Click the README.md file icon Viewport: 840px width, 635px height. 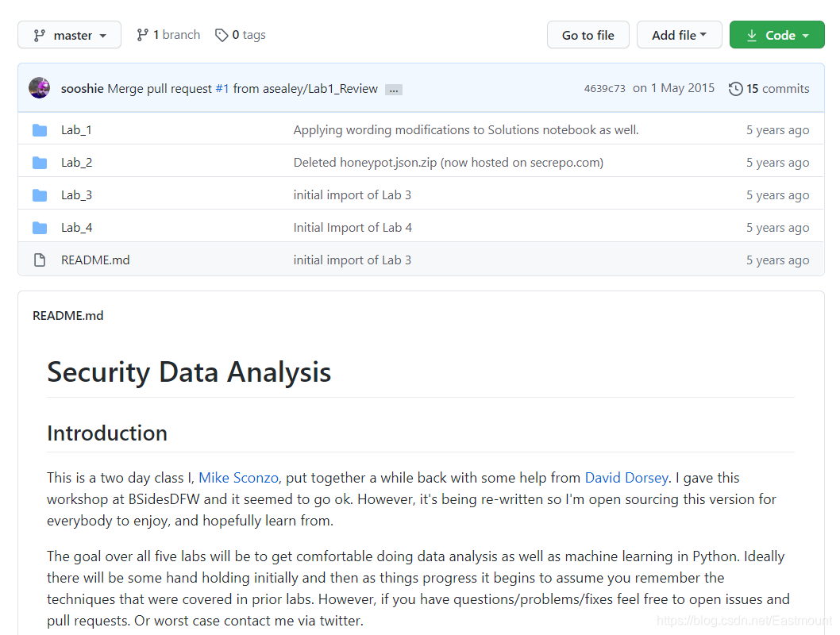point(40,260)
